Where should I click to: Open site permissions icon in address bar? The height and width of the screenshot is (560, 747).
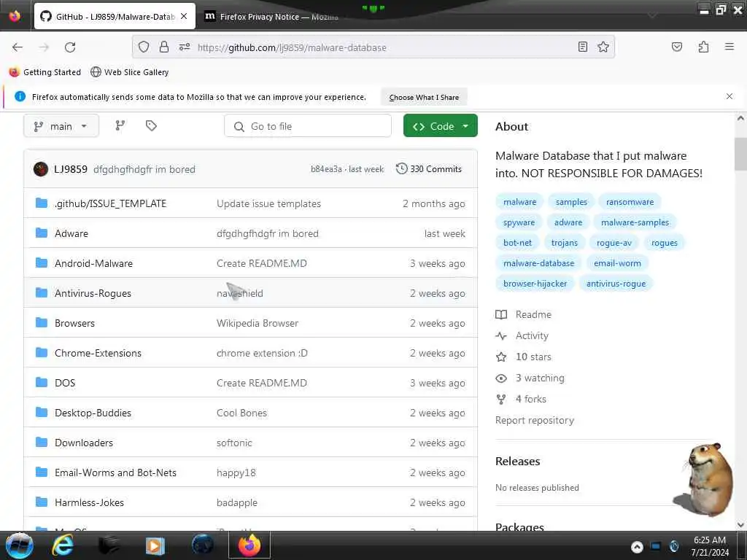pyautogui.click(x=185, y=47)
